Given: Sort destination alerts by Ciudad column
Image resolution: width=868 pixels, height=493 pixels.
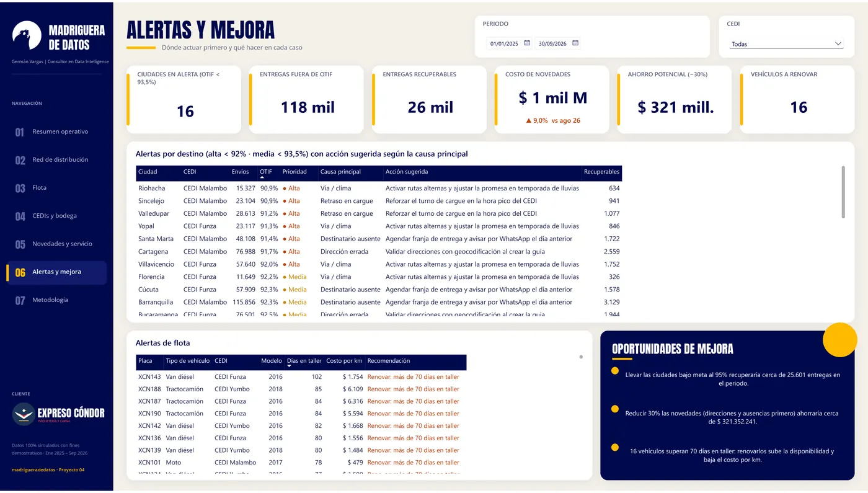Looking at the screenshot, I should (x=148, y=172).
